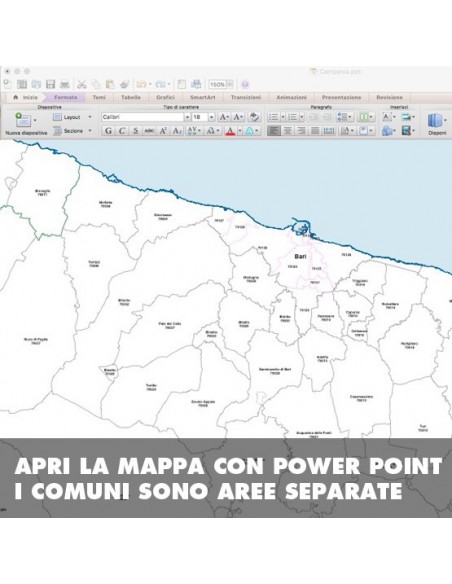Open the font size 18 dropdown
Viewport: 452px width, 584px height.
point(211,117)
